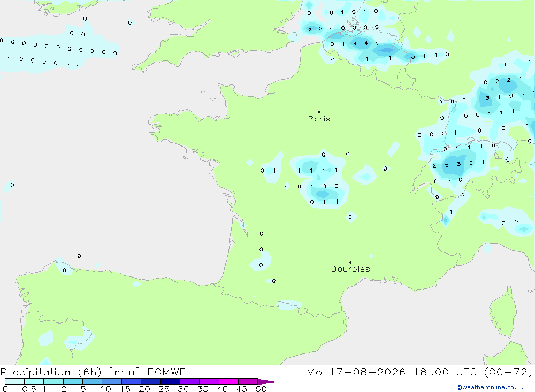Pick the 15–20 mm legend swatch

click(x=131, y=381)
